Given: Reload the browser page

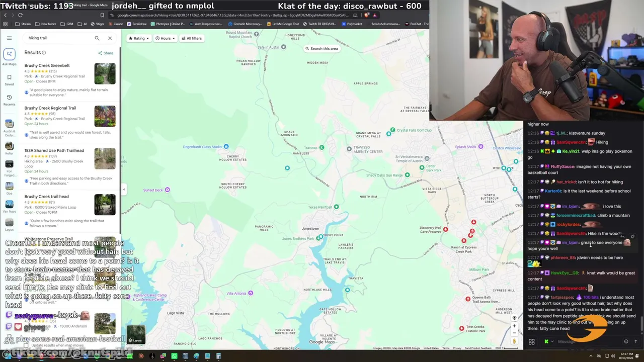Looking at the screenshot, I should (20, 15).
